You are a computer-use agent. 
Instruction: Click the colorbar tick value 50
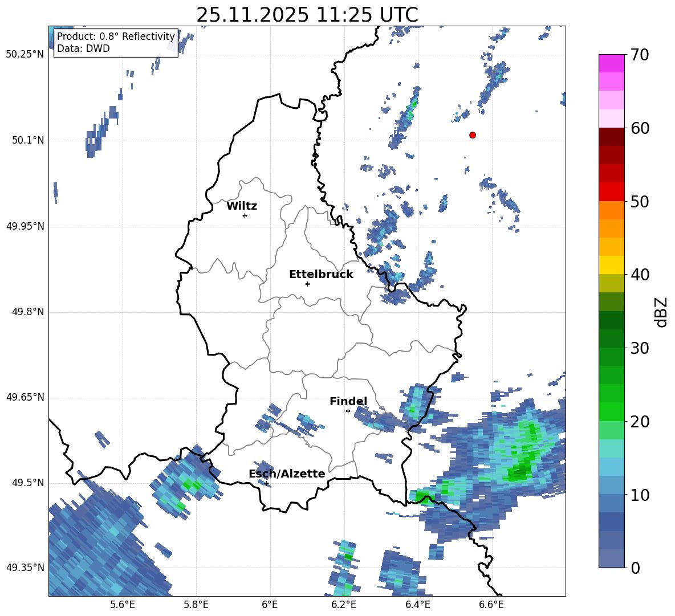(x=640, y=202)
